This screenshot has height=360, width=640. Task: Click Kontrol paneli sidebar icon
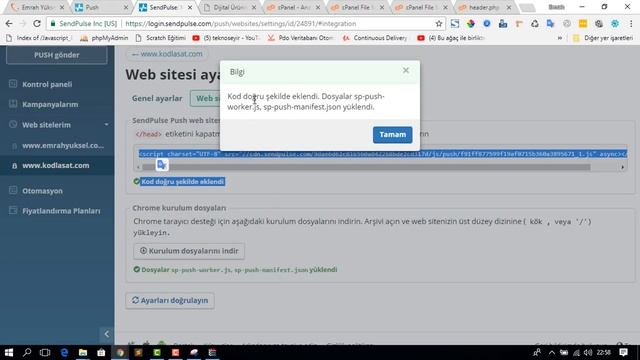13,84
